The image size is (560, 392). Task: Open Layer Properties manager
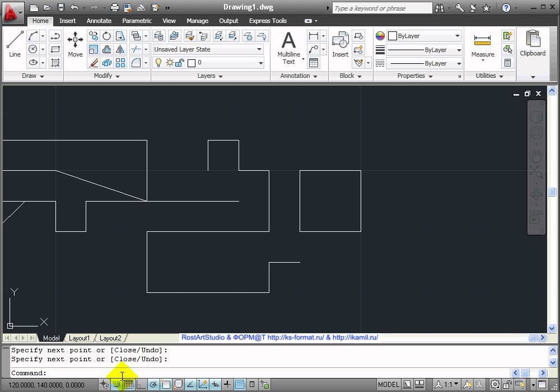pyautogui.click(x=158, y=36)
